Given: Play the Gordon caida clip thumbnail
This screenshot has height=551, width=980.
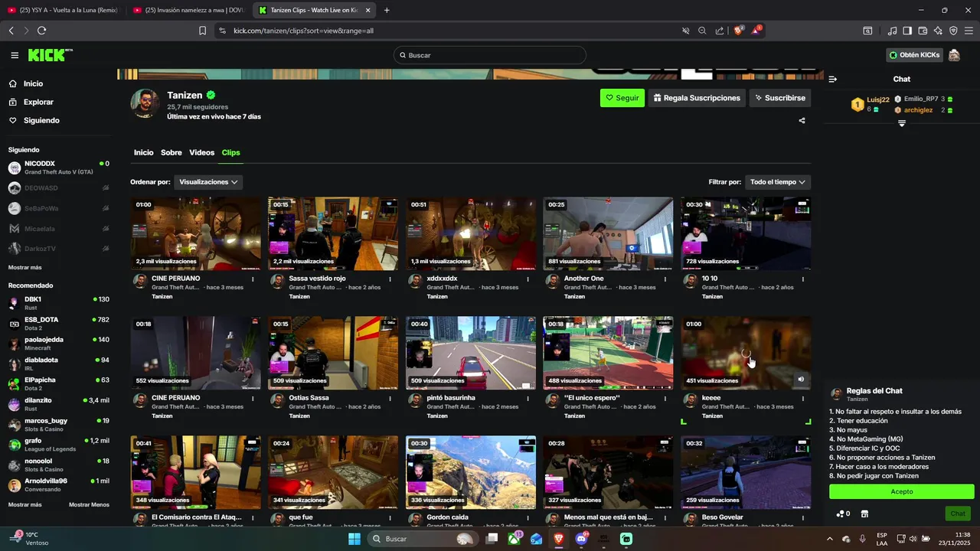Looking at the screenshot, I should pyautogui.click(x=471, y=472).
